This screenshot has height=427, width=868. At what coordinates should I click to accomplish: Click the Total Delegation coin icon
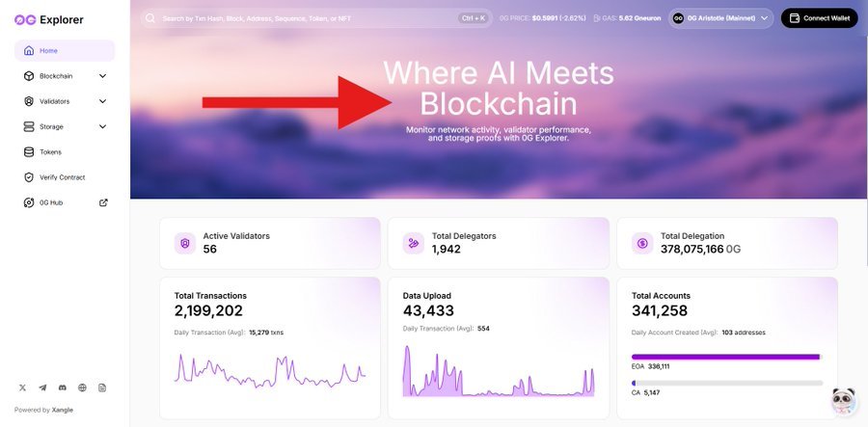(x=642, y=243)
